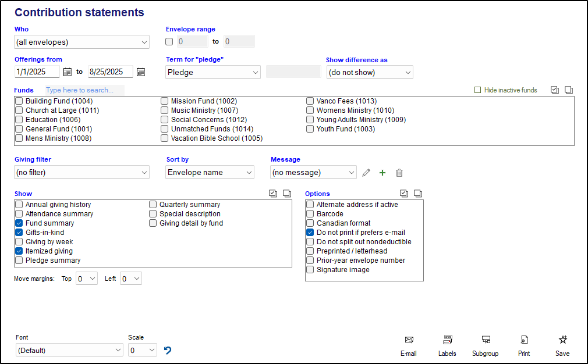
Task: Expand the Who envelopes dropdown
Action: click(x=82, y=42)
